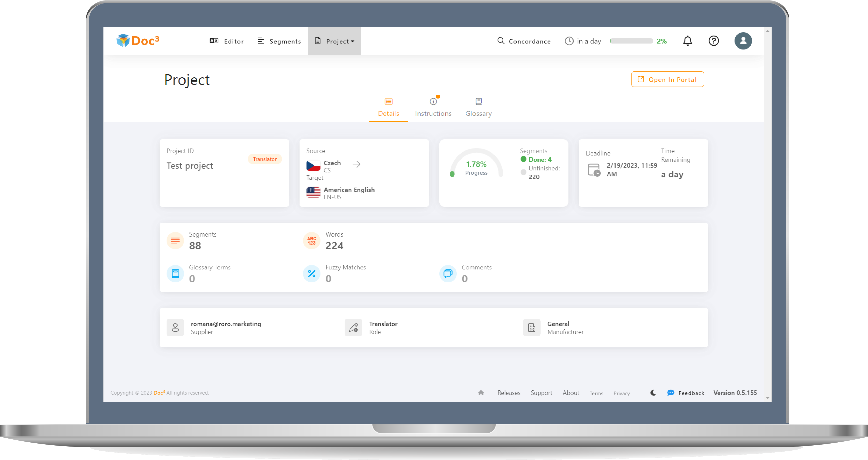Image resolution: width=868 pixels, height=460 pixels.
Task: Open the user account avatar icon
Action: [743, 41]
